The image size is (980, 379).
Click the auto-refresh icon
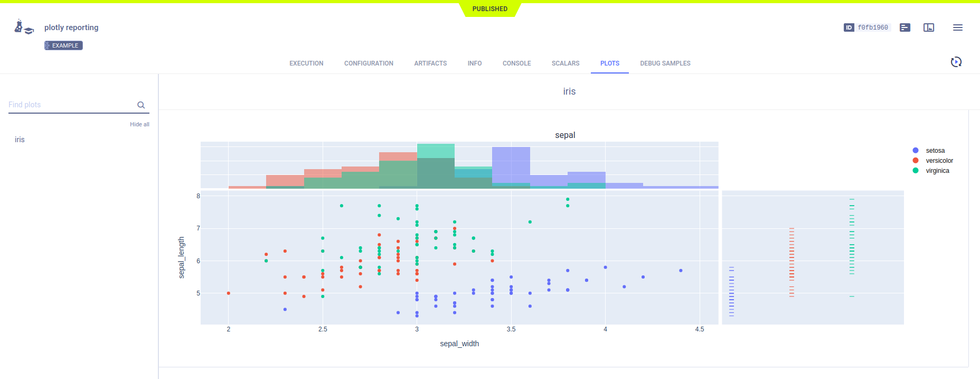(956, 62)
